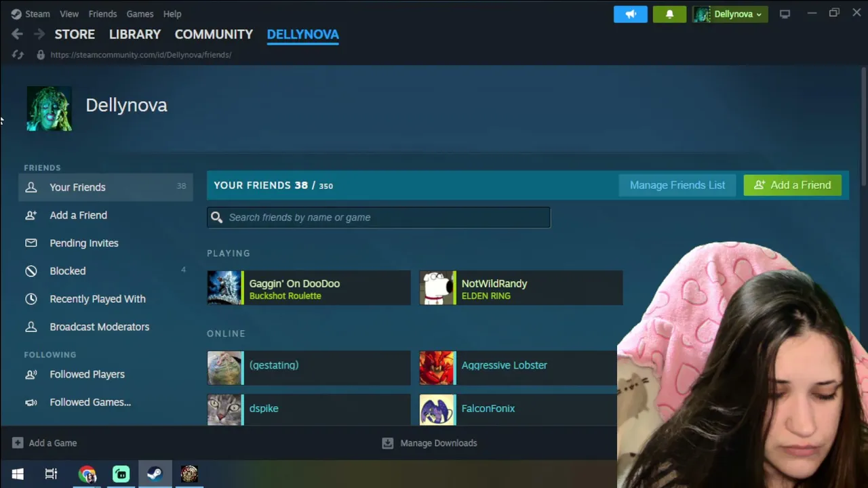
Task: Open Dellynova's profile avatar image
Action: click(x=50, y=108)
